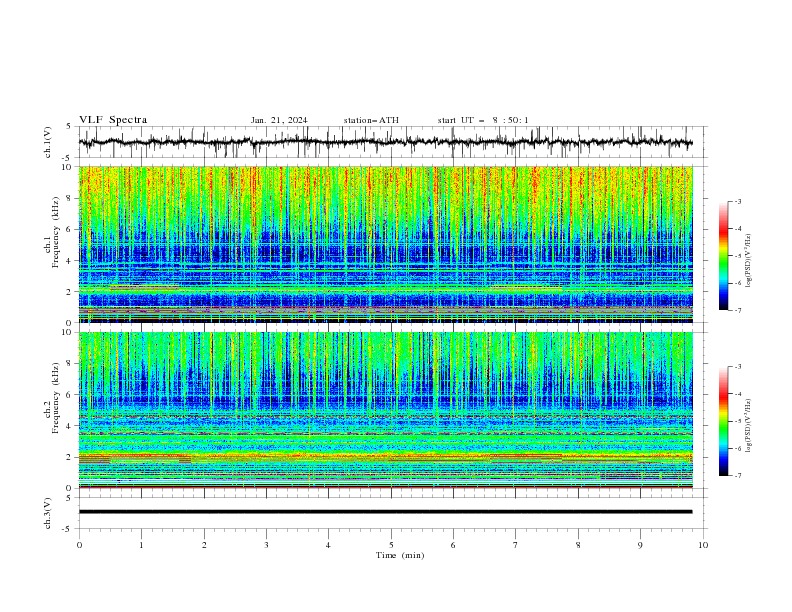
Task: Click the "Time (min)" axis label
Action: click(400, 555)
